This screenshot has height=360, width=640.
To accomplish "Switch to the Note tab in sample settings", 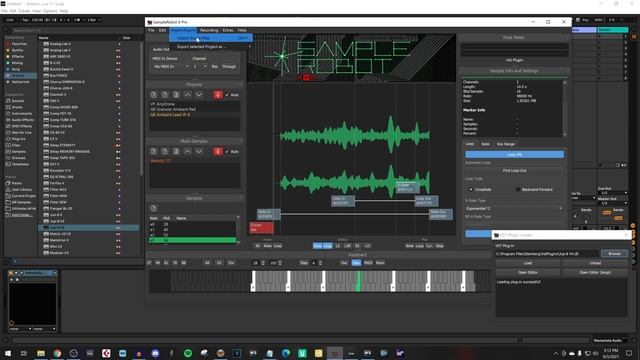I will [485, 144].
